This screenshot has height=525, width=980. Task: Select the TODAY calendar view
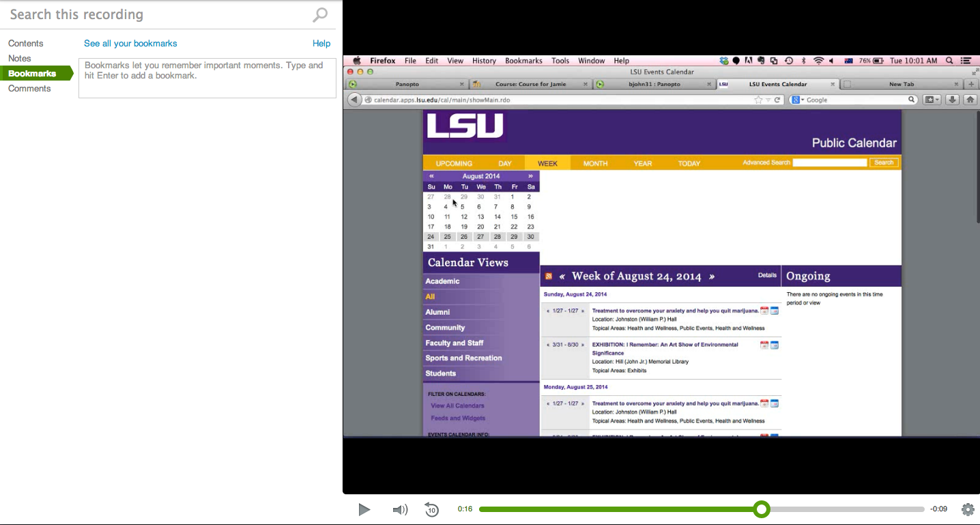[x=689, y=163]
